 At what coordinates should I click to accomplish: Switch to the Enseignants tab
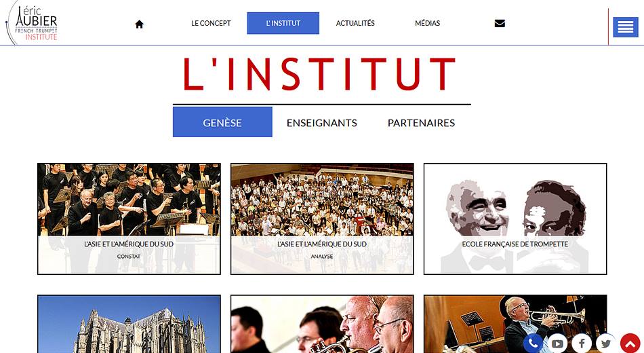(x=321, y=123)
